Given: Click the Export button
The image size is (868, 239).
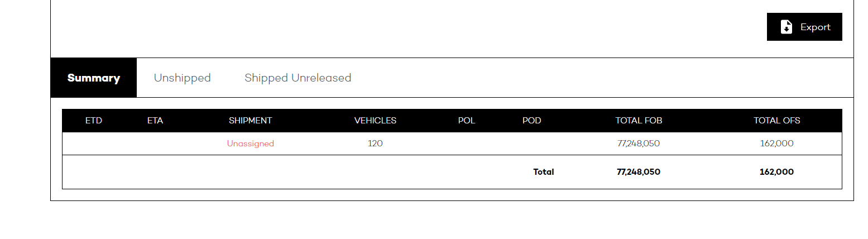Looking at the screenshot, I should [x=804, y=27].
